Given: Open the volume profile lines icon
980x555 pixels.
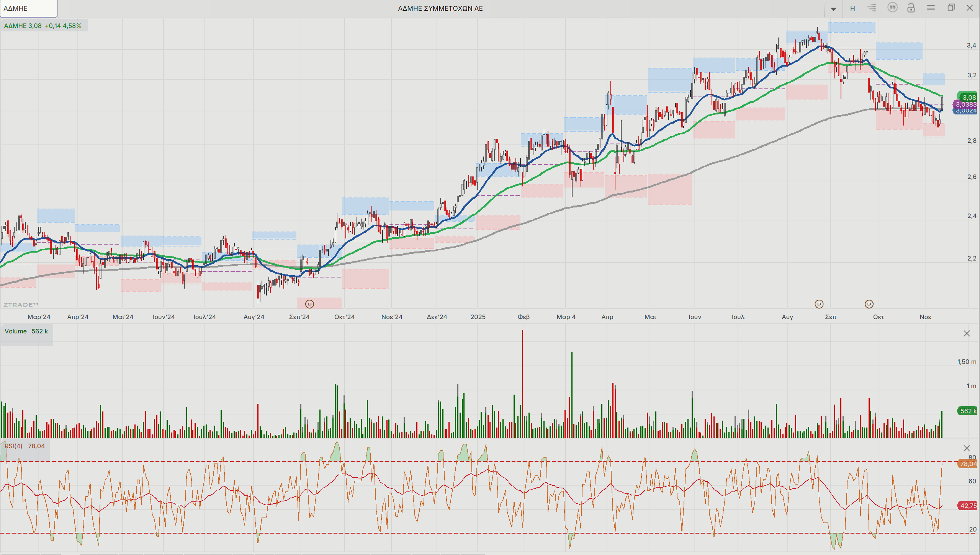Looking at the screenshot, I should [872, 8].
